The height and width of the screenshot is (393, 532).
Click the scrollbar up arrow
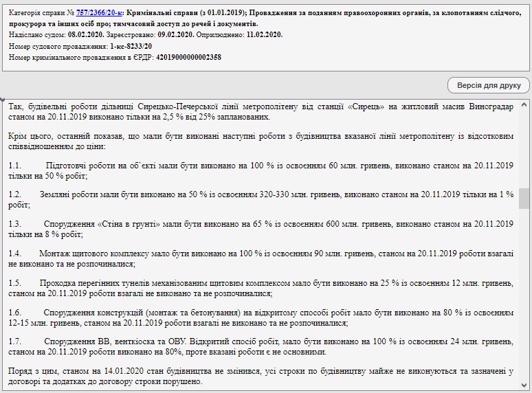coord(525,105)
